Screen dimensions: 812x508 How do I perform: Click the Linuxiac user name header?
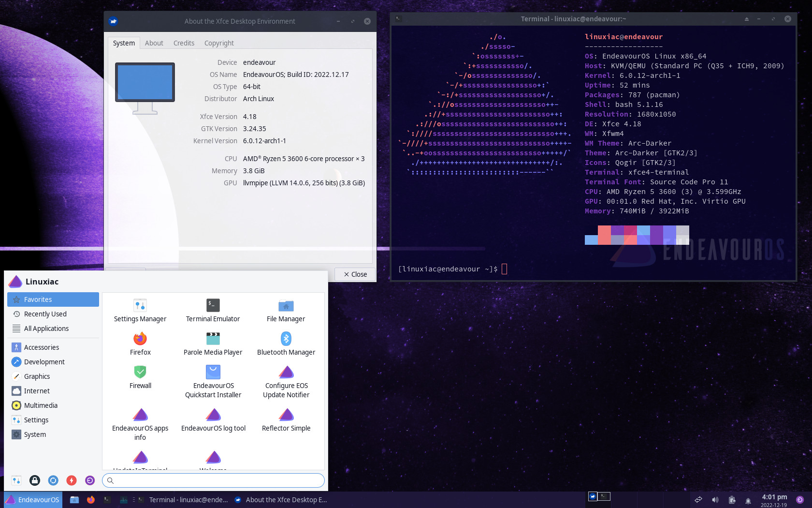pos(42,282)
